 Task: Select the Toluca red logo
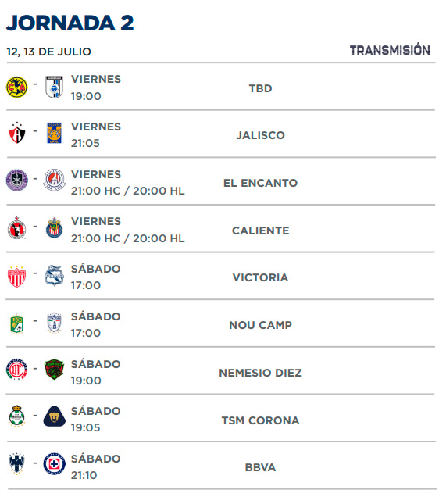click(x=16, y=370)
